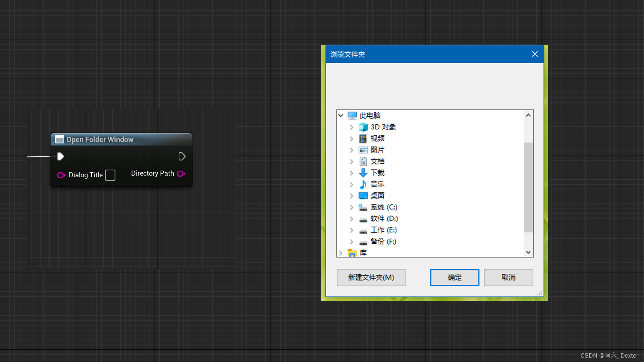
Task: Click the 图片 pictures folder icon
Action: (x=363, y=150)
